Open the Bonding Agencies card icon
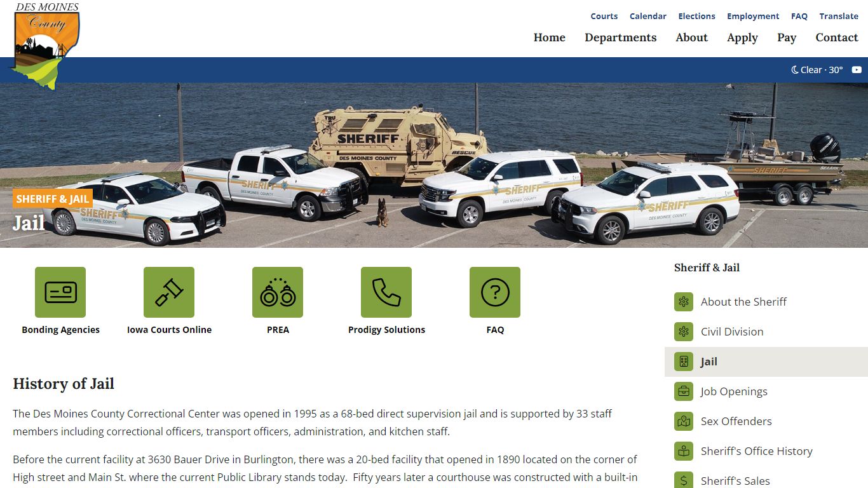The height and width of the screenshot is (488, 868). 60,292
